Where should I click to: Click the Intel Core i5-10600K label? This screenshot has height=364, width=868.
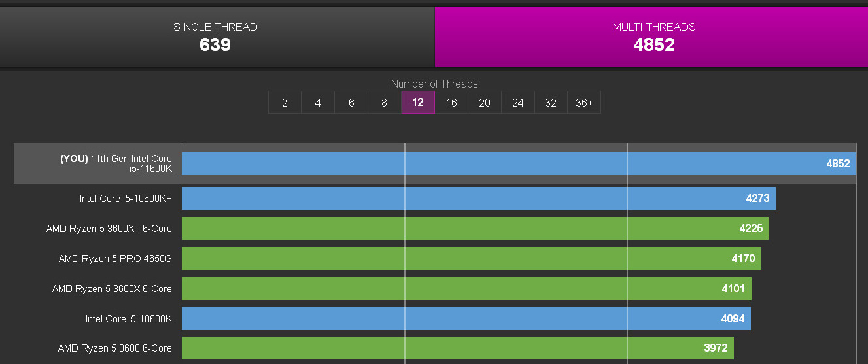pyautogui.click(x=129, y=319)
